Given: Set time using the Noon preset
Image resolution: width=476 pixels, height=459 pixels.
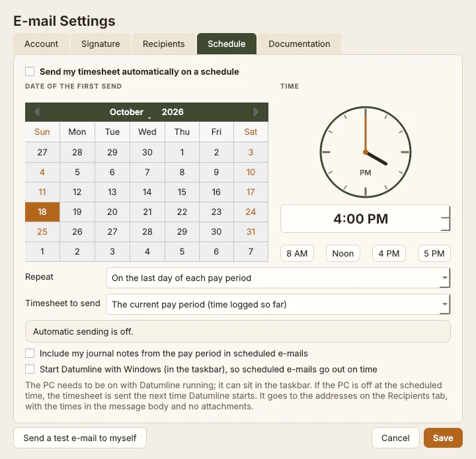Looking at the screenshot, I should [343, 253].
